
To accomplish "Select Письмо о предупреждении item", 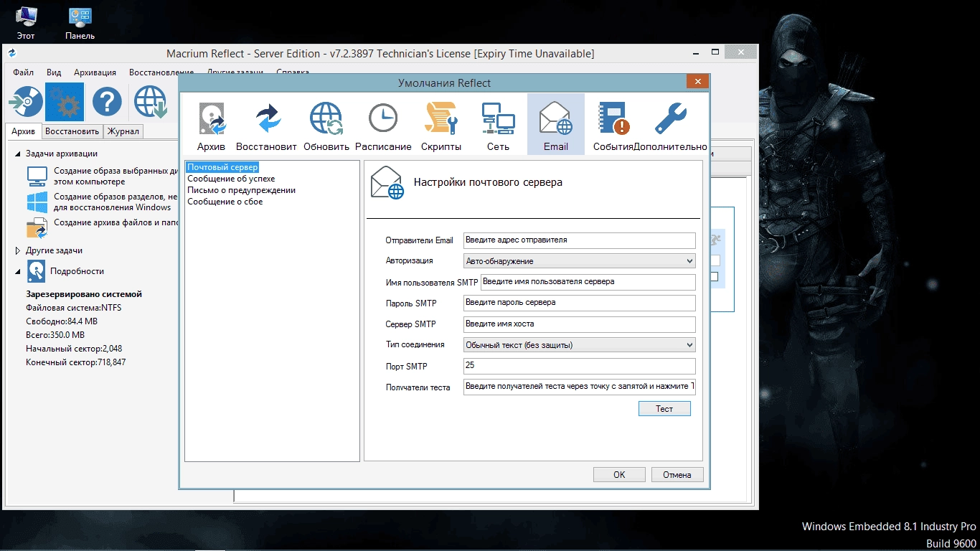I will [x=241, y=190].
